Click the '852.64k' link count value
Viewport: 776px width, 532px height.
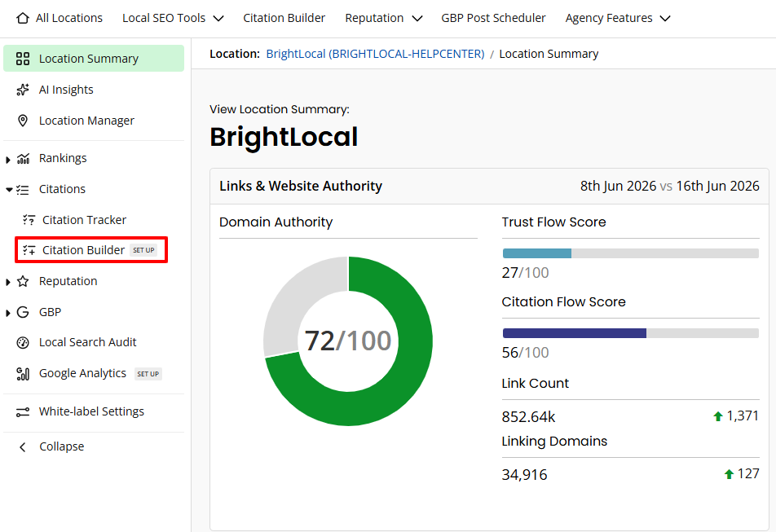[528, 417]
